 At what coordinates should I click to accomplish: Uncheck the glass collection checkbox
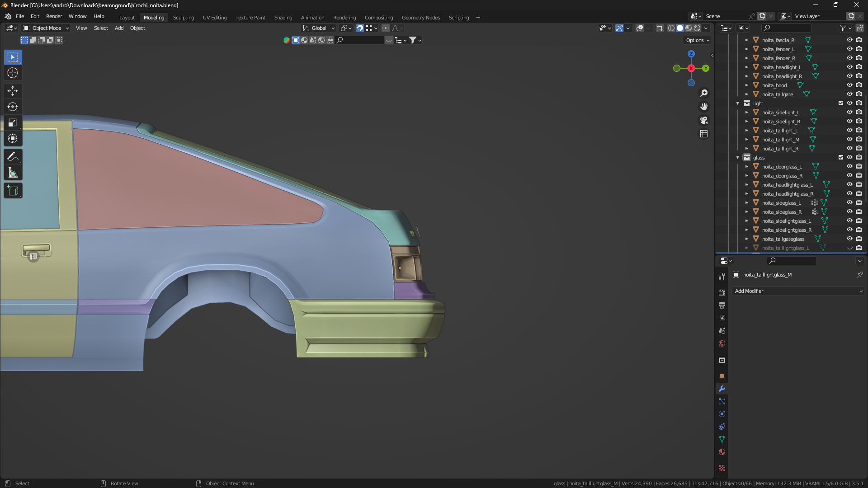point(841,157)
